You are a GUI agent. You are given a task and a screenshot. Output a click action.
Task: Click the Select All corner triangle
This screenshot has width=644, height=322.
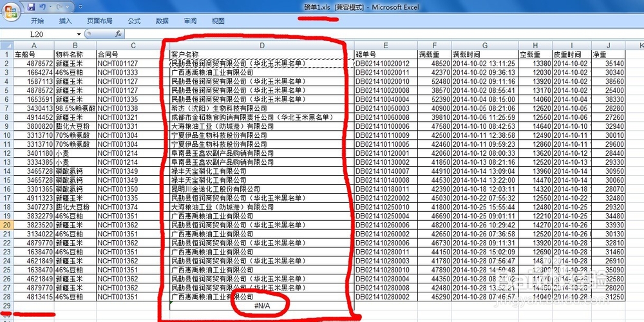(x=6, y=46)
